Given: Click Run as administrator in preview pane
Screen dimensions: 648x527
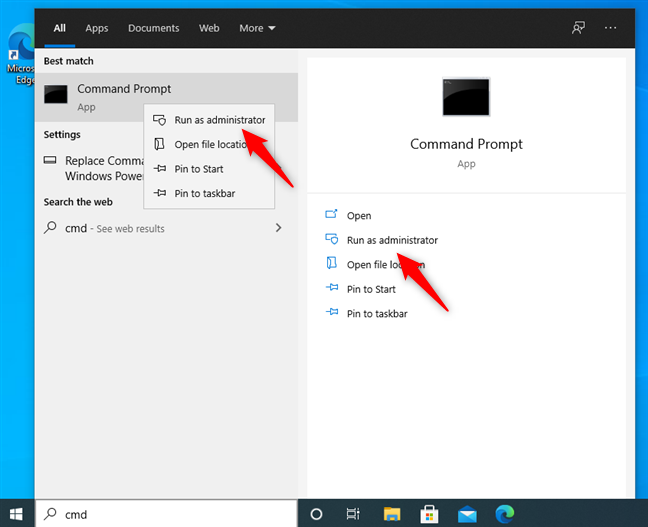Looking at the screenshot, I should click(392, 240).
